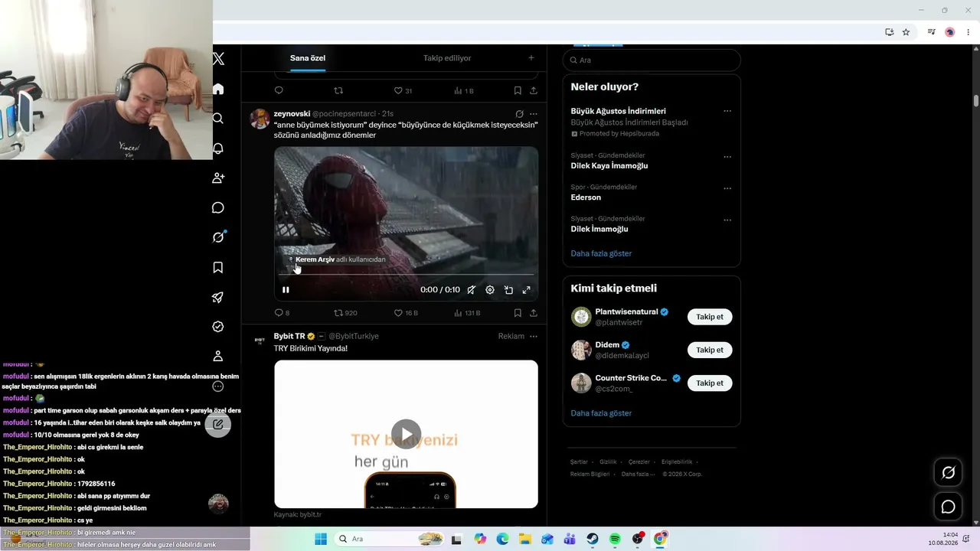Viewport: 980px width, 551px height.
Task: Open more options for Ederson trend
Action: click(x=727, y=188)
